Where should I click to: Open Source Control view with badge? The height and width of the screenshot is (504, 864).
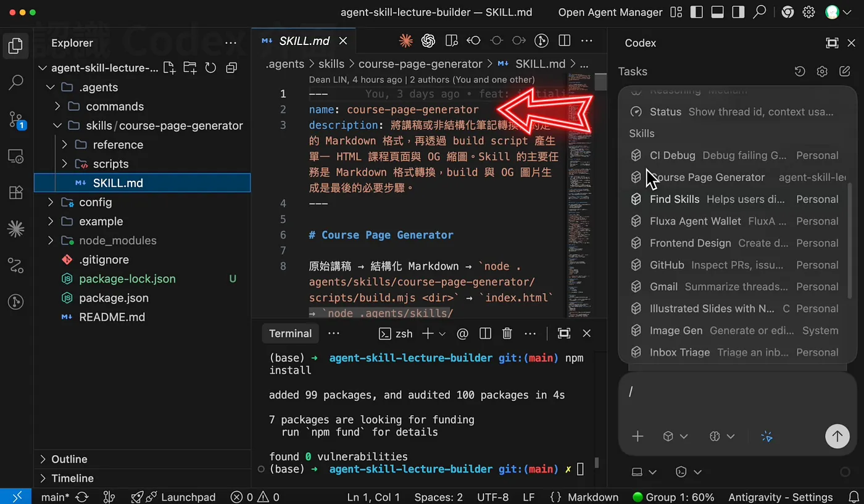(x=16, y=120)
